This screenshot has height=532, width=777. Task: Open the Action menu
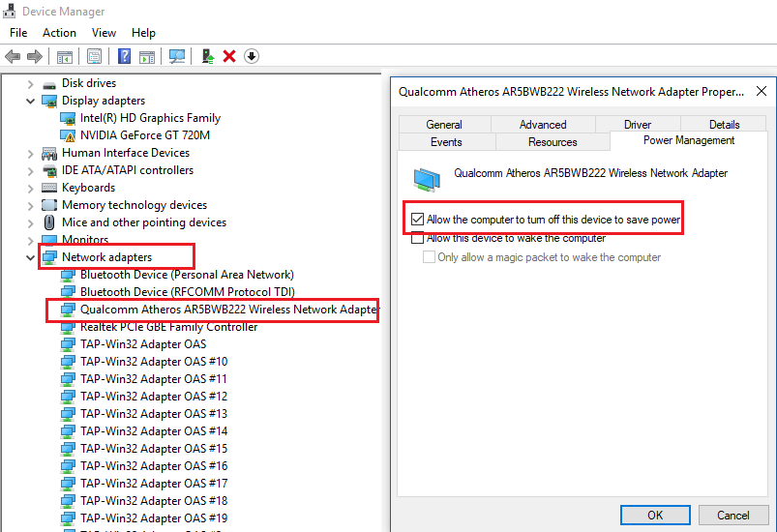[x=59, y=33]
